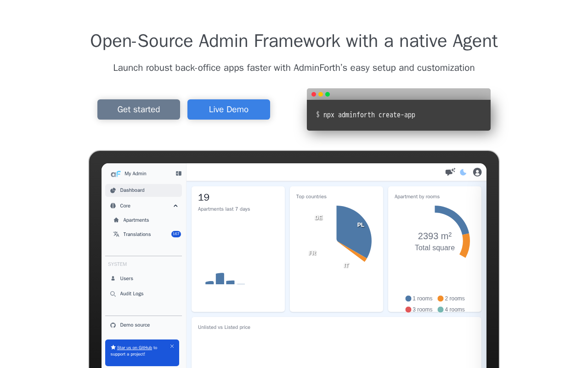Click the Translations language icon
This screenshot has width=588, height=368.
[116, 234]
